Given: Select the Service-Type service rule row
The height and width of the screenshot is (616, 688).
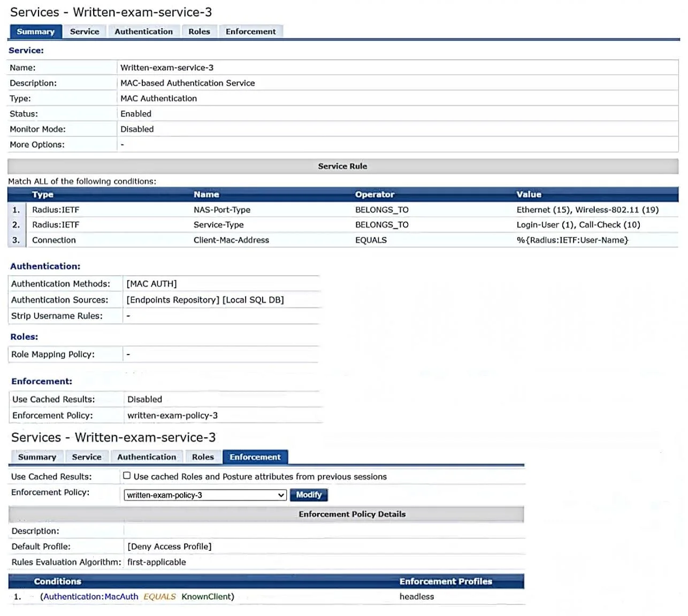Looking at the screenshot, I should tap(343, 225).
